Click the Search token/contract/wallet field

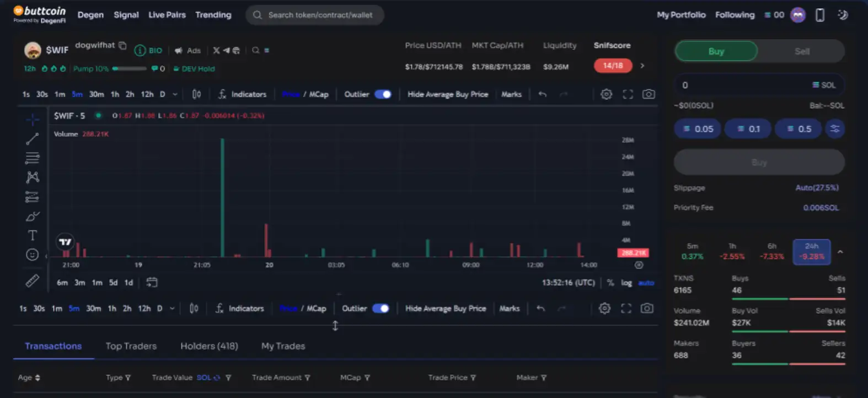click(x=320, y=15)
